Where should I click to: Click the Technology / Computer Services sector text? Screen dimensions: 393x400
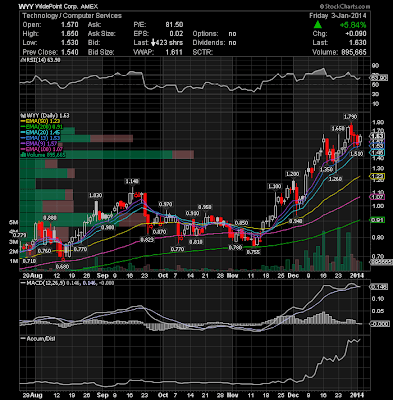pos(72,16)
